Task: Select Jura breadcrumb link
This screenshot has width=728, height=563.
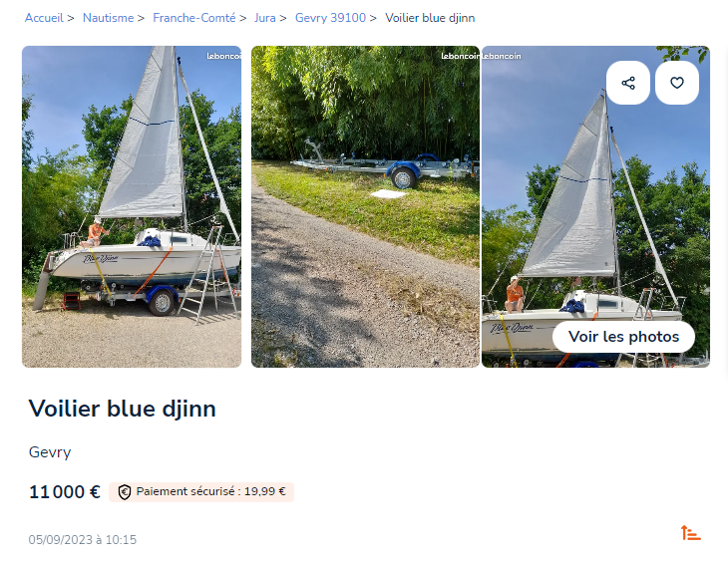Action: (264, 18)
